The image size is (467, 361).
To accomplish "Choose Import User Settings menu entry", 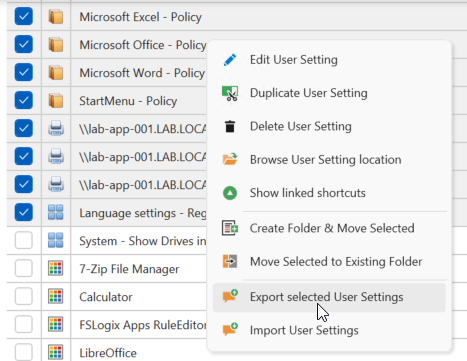I will coord(329,330).
